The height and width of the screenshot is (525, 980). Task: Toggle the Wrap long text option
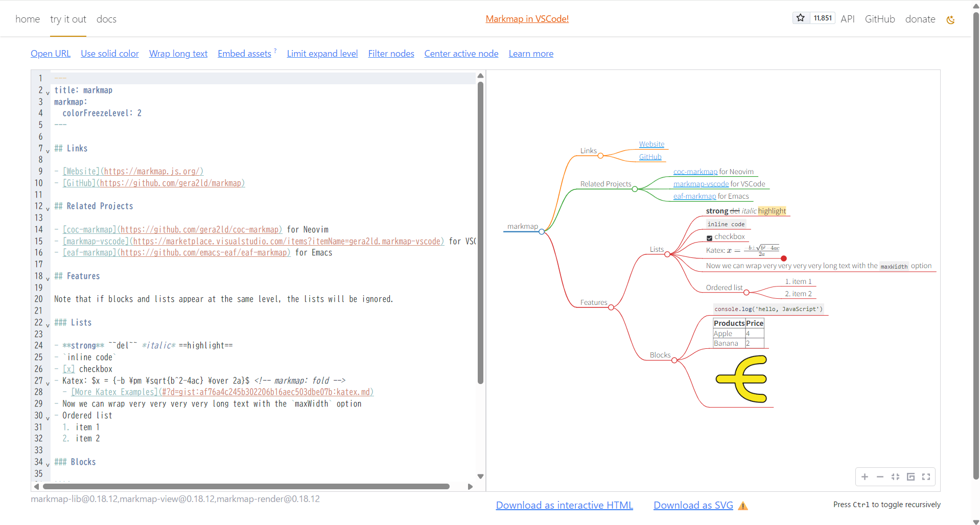click(x=178, y=53)
